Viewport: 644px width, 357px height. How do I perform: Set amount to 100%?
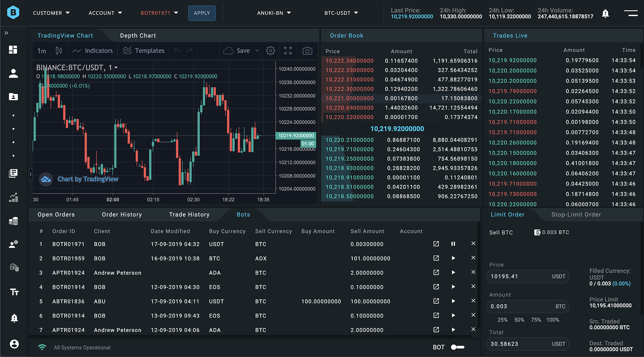tap(553, 320)
